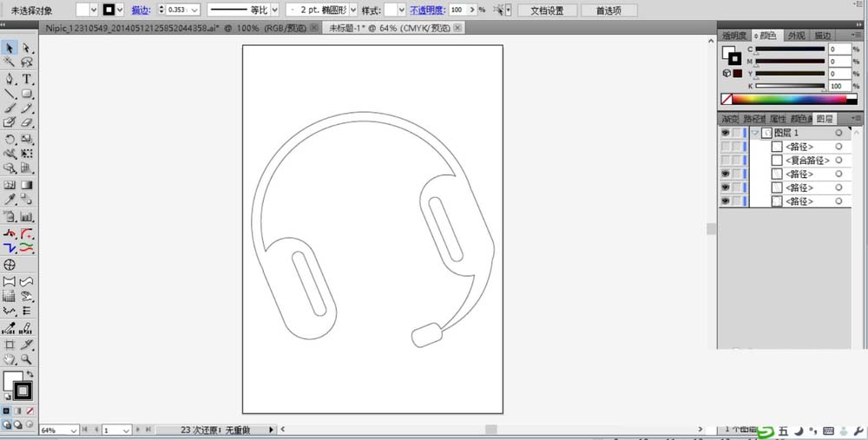Screen dimensions: 868x440
Task: Open the 等比 stroke profile dropdown
Action: pos(274,10)
